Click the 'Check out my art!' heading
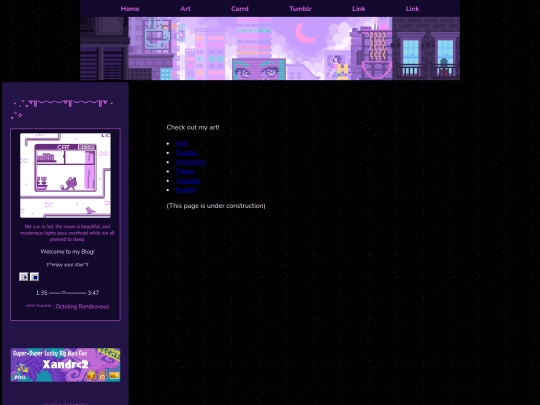This screenshot has height=405, width=540. (193, 127)
